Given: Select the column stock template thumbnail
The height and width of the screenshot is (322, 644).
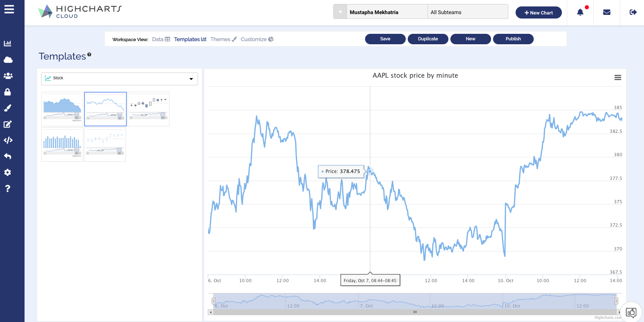Looking at the screenshot, I should pos(62,144).
